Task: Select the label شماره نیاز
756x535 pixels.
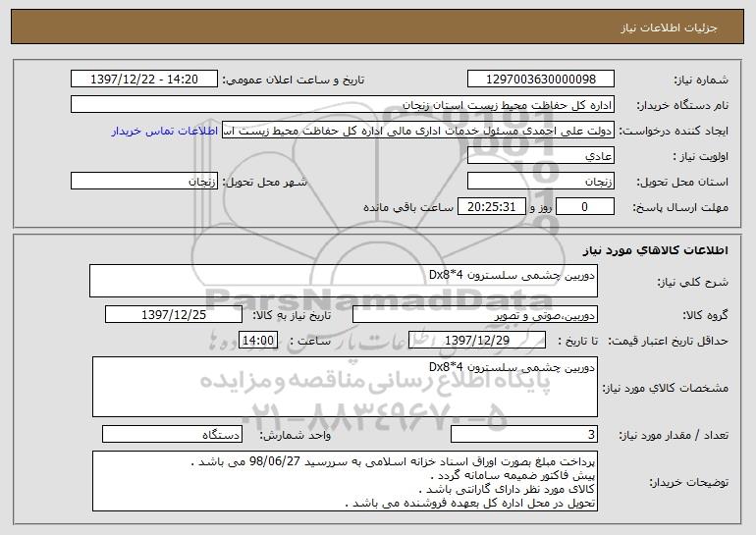Action: [x=702, y=80]
